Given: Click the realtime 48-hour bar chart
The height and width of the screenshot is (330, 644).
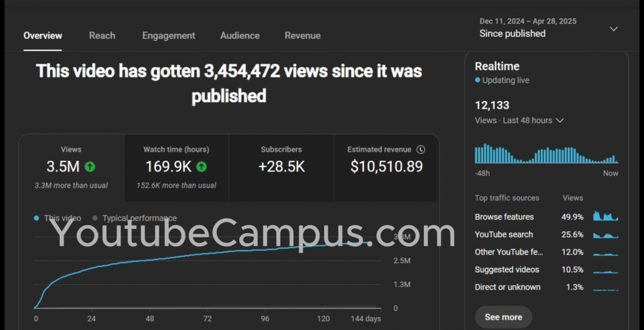Looking at the screenshot, I should coord(547,153).
